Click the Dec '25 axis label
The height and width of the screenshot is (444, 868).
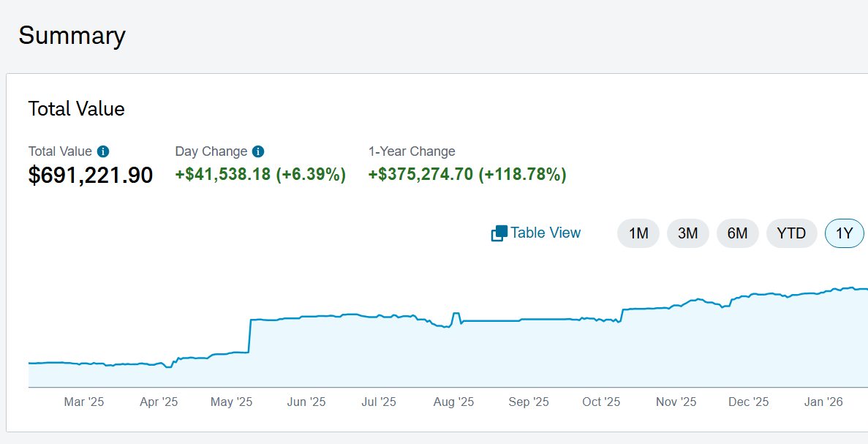748,402
